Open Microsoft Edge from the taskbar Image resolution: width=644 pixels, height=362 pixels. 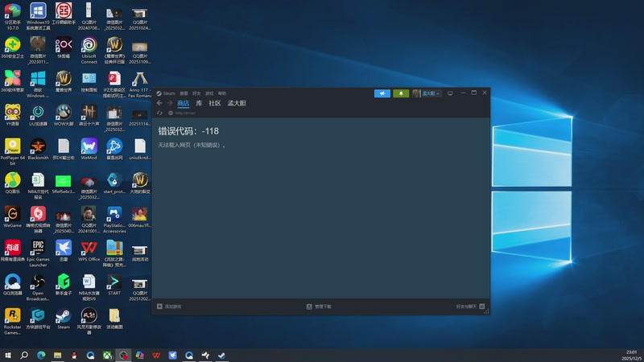pyautogui.click(x=41, y=355)
